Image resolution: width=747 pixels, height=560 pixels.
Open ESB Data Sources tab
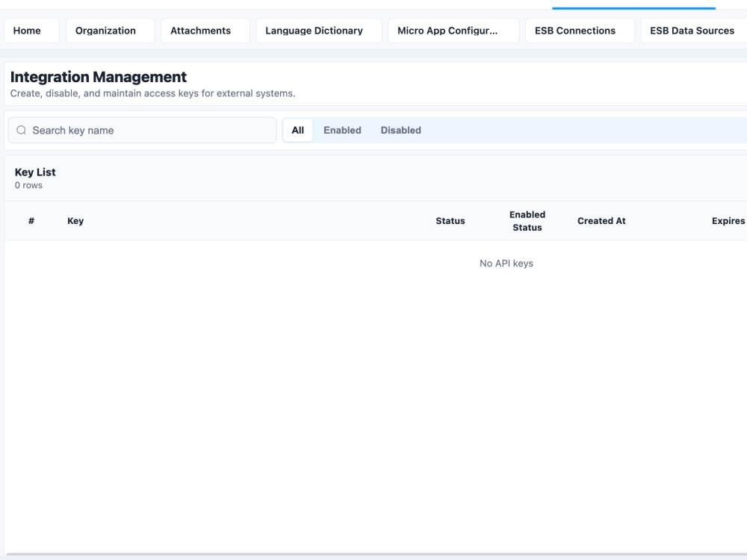click(x=694, y=31)
